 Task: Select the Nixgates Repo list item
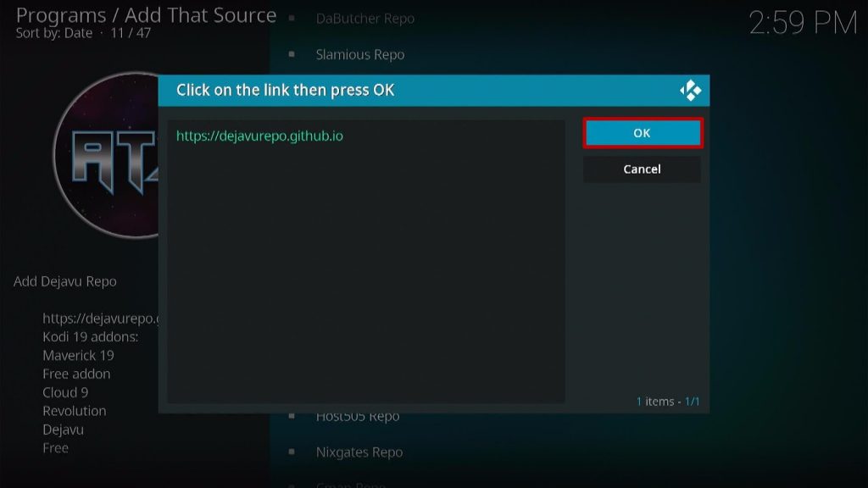[359, 452]
